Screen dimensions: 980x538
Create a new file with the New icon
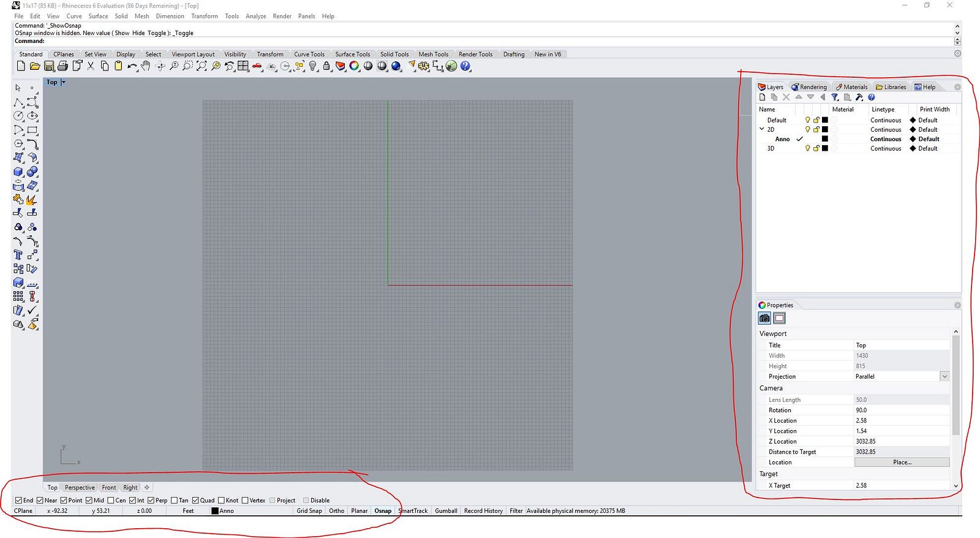coord(21,66)
